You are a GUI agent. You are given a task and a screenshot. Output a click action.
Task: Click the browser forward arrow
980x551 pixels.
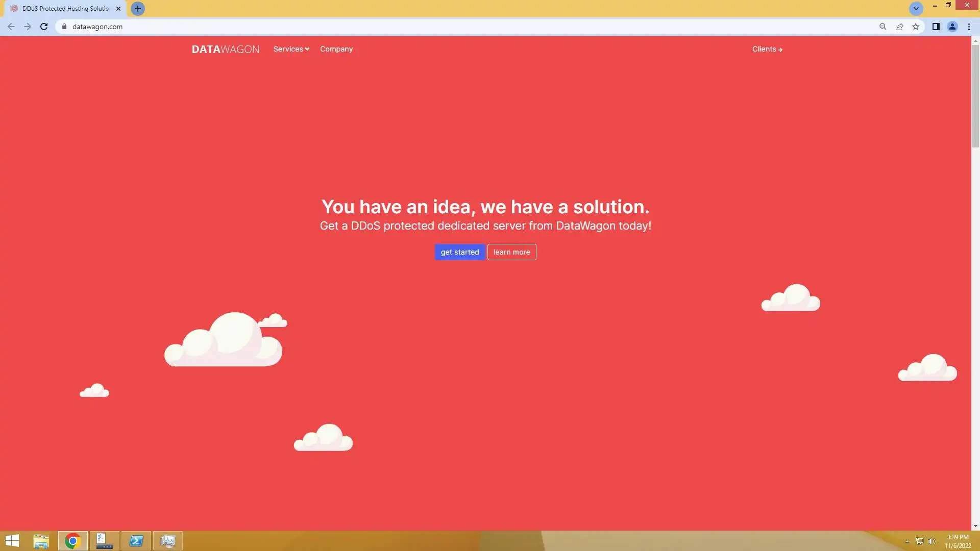pos(28,27)
